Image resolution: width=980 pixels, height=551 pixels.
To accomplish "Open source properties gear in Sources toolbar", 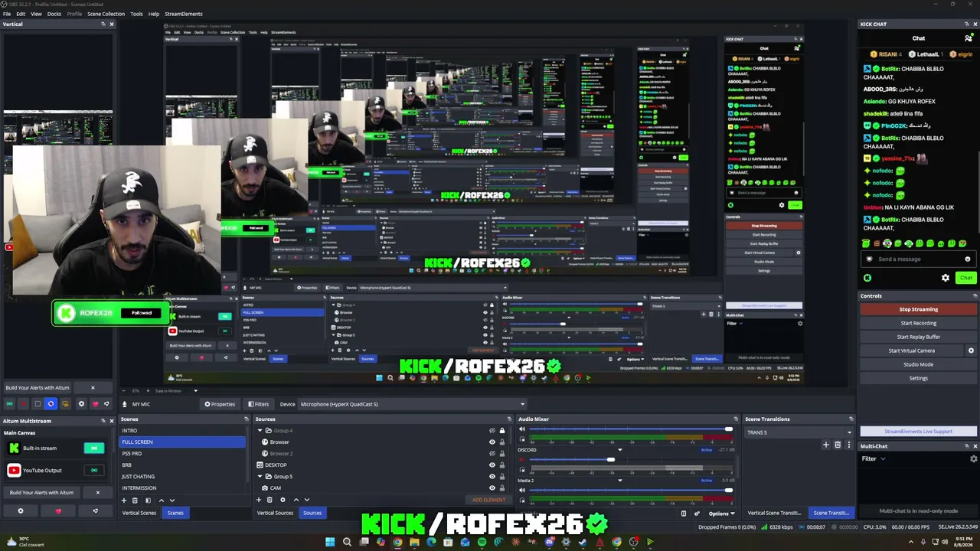I will coord(283,500).
